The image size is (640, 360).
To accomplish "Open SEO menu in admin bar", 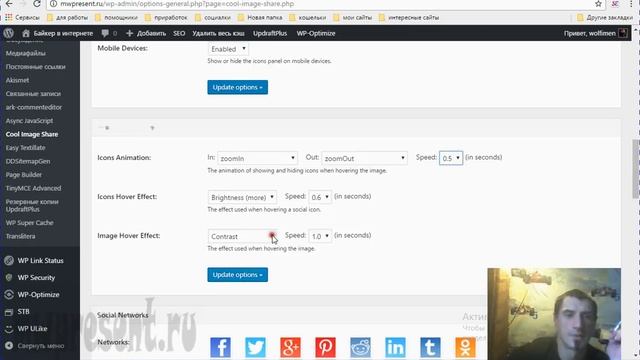I will [179, 33].
